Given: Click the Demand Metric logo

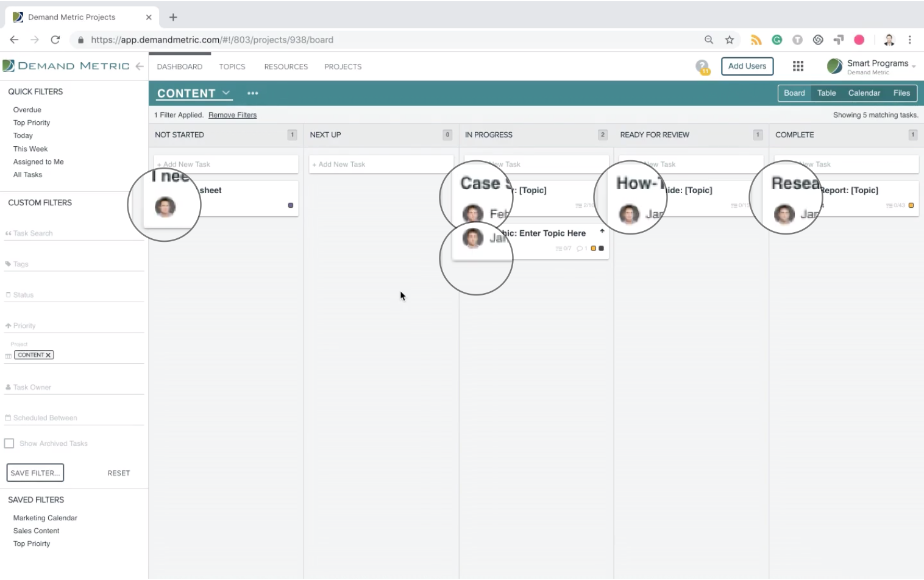Looking at the screenshot, I should [x=66, y=66].
